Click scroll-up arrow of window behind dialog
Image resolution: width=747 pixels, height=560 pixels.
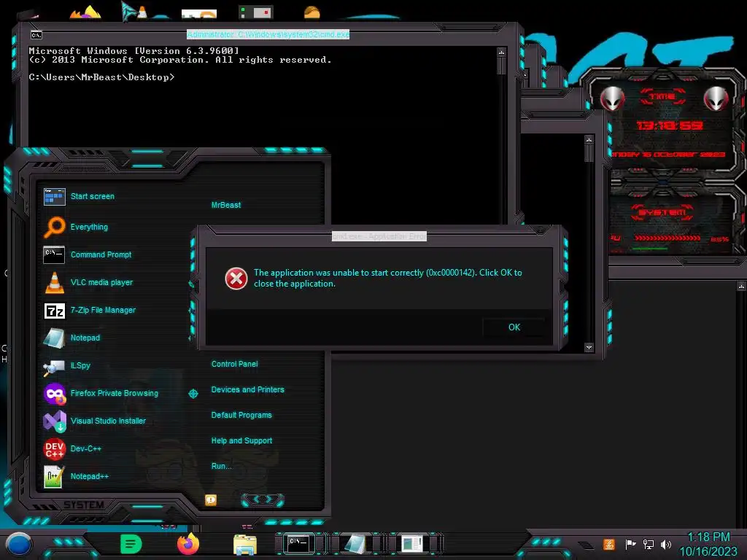(x=589, y=139)
